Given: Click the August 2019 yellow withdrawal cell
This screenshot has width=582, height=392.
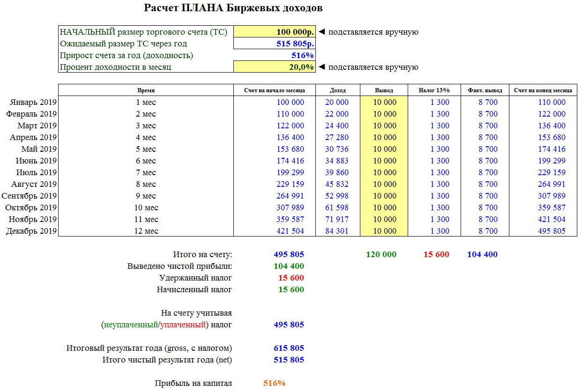Looking at the screenshot, I should [x=384, y=184].
